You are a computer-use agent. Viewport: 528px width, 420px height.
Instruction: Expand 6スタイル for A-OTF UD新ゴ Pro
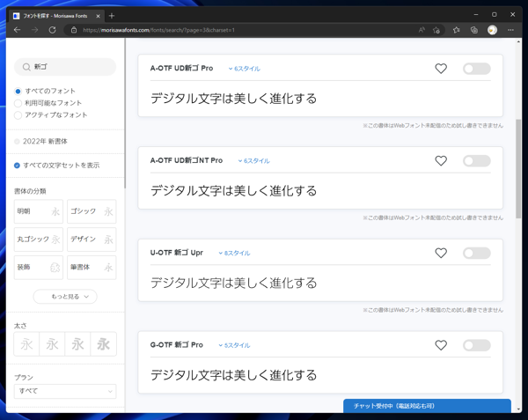244,69
